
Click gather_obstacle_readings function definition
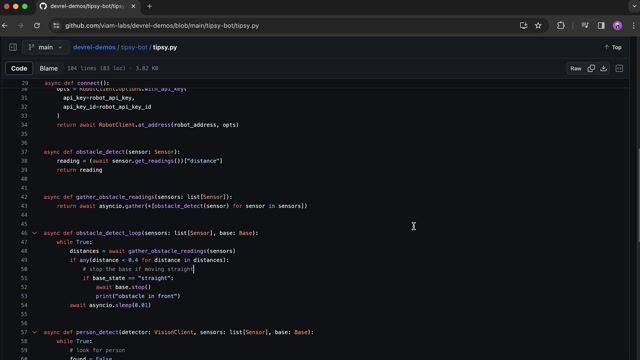tap(115, 197)
